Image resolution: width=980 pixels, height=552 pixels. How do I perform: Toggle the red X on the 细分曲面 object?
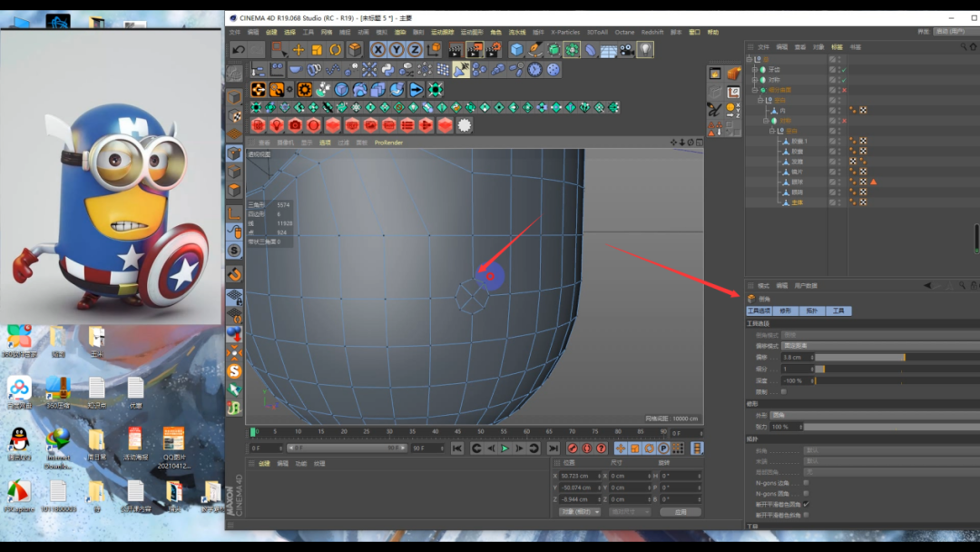[x=844, y=90]
